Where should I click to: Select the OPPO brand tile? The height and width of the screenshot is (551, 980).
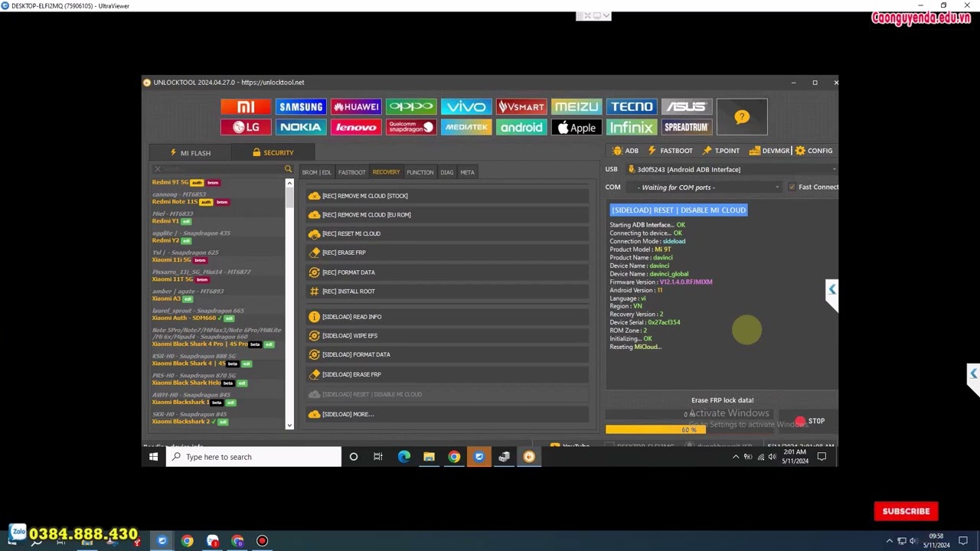[x=411, y=107]
